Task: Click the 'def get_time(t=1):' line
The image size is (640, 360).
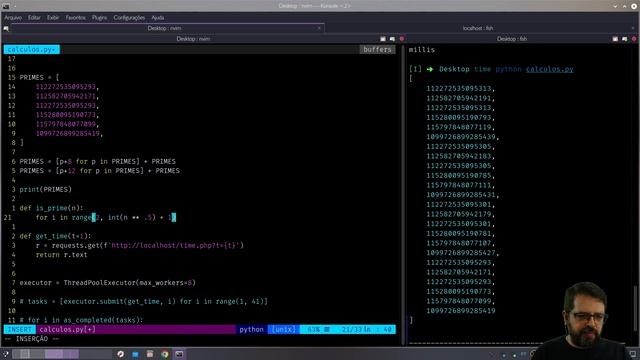Action: (55, 236)
